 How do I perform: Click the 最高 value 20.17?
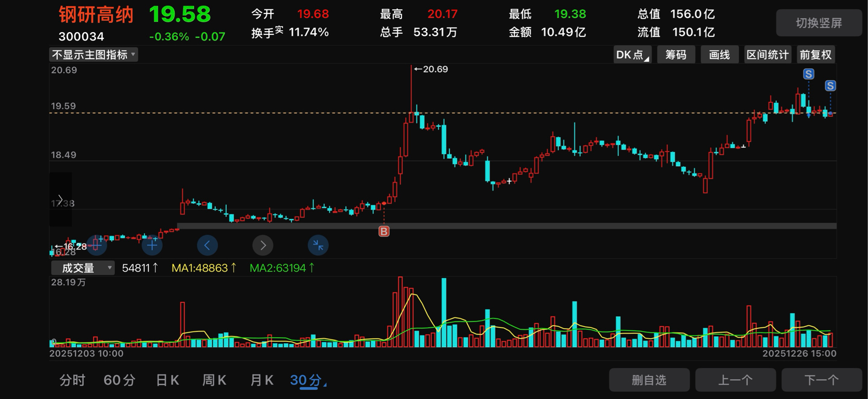443,14
